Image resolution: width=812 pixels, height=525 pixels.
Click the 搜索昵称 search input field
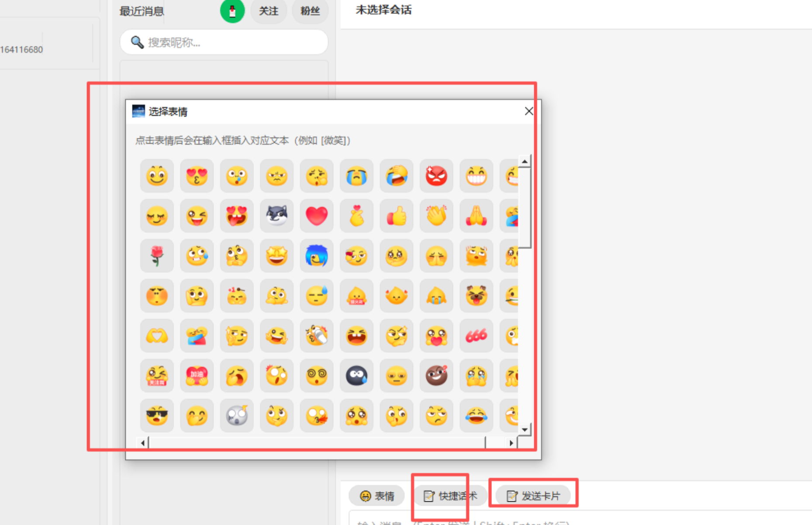click(232, 42)
